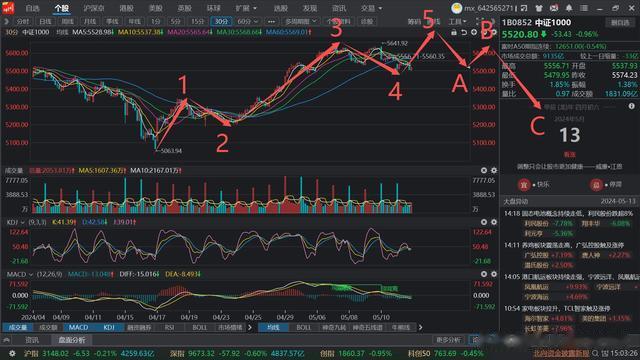
Task: Open the 工具 tools dropdown
Action: [x=457, y=21]
